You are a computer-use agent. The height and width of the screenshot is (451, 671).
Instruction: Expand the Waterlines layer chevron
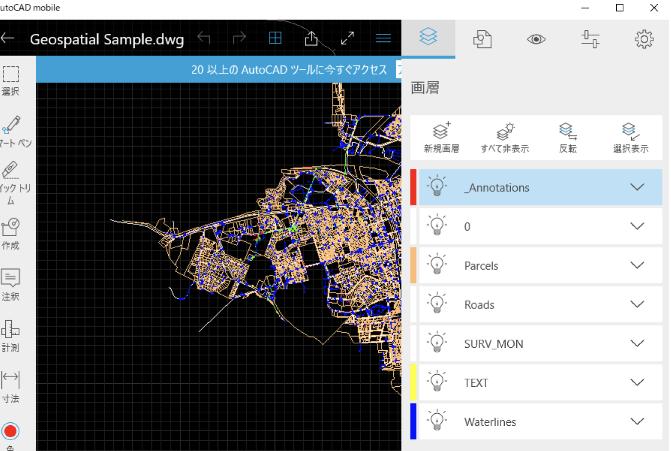(x=637, y=421)
